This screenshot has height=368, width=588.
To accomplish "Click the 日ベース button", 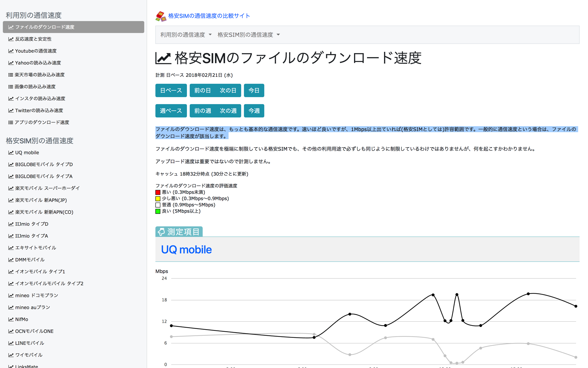I will coord(171,91).
